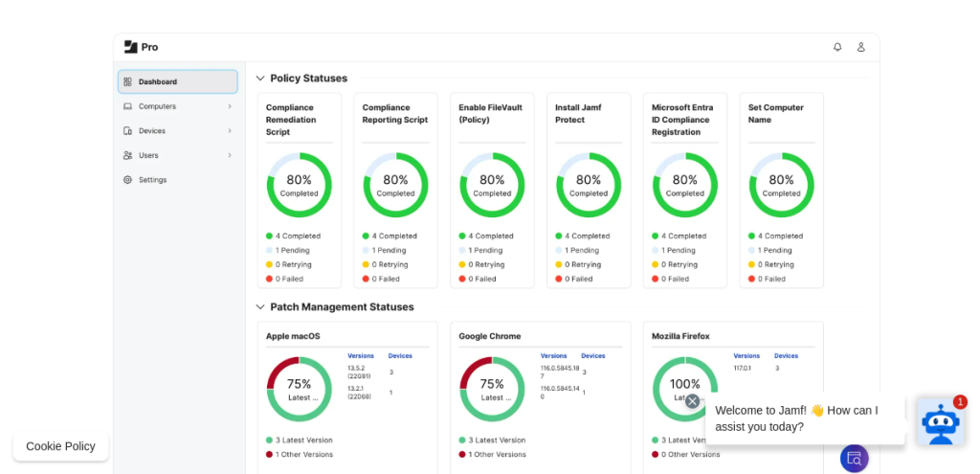The image size is (980, 474).
Task: Click Versions header in Apple macOS card
Action: coord(361,356)
